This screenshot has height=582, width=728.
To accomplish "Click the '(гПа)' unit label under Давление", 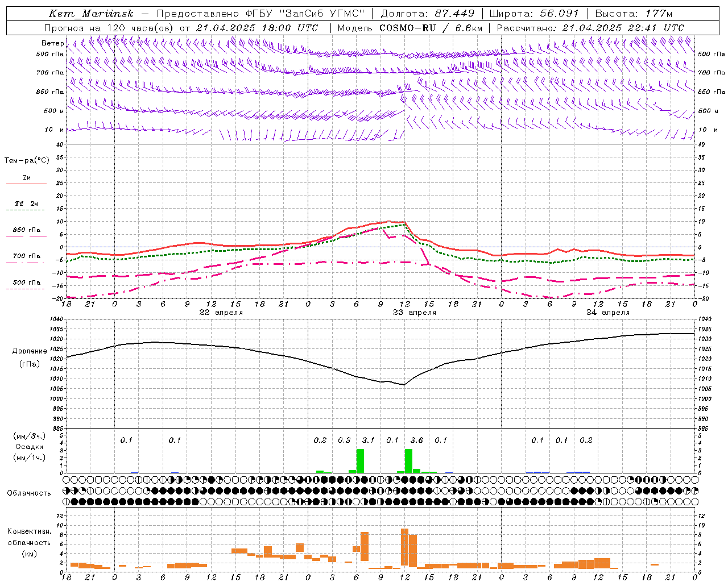I will point(30,364).
